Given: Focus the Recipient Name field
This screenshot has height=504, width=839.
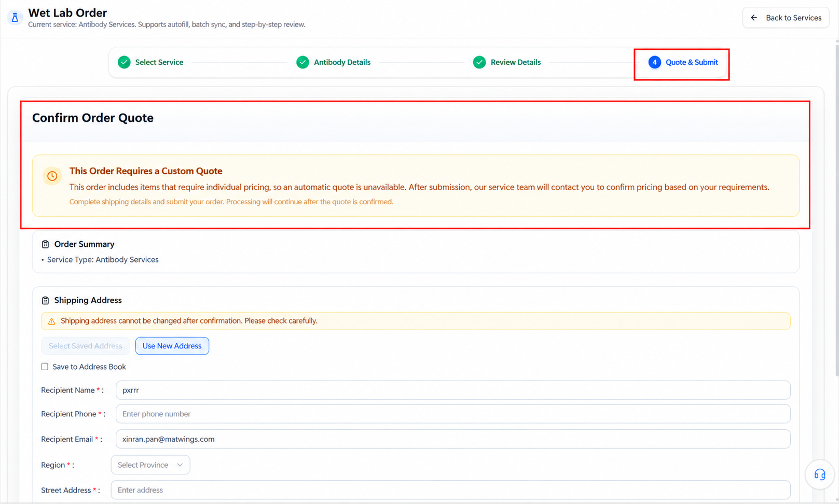Looking at the screenshot, I should 453,390.
